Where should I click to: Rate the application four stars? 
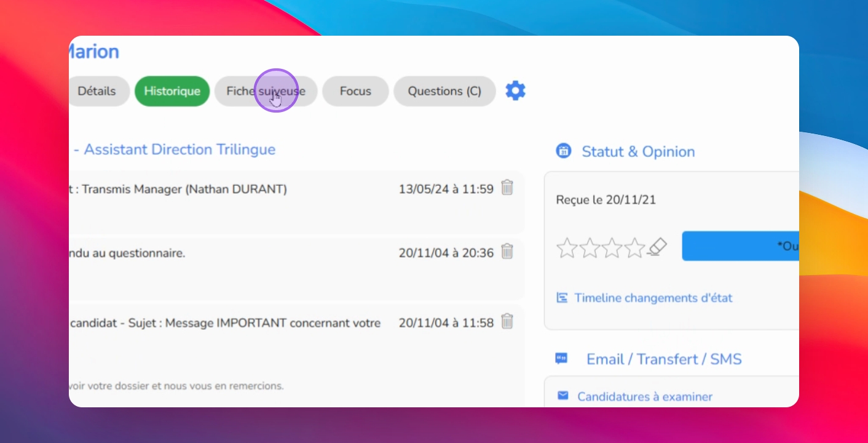point(635,248)
